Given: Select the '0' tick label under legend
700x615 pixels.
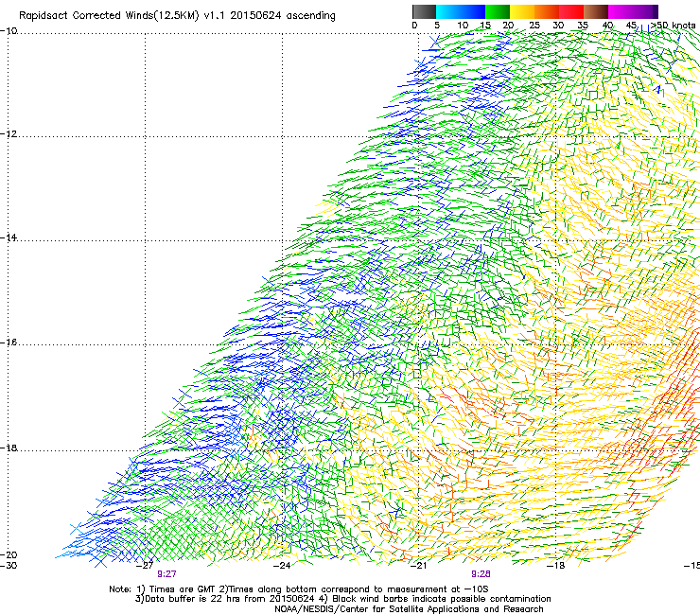Looking at the screenshot, I should click(414, 26).
